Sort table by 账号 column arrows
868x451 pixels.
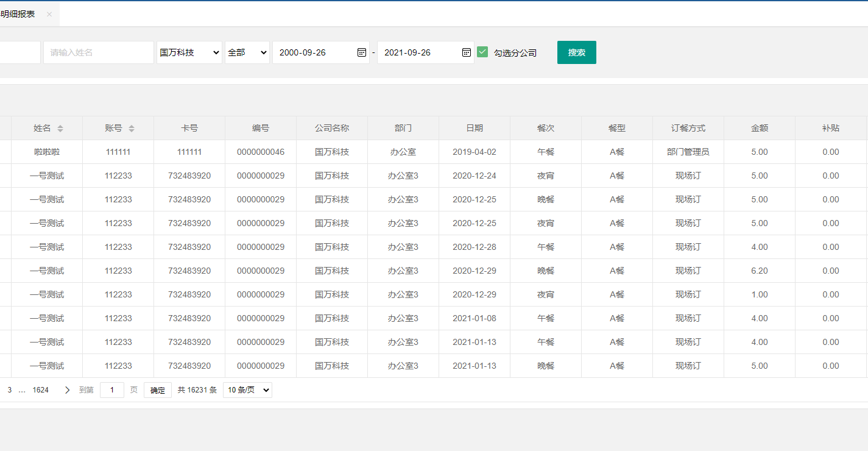132,129
